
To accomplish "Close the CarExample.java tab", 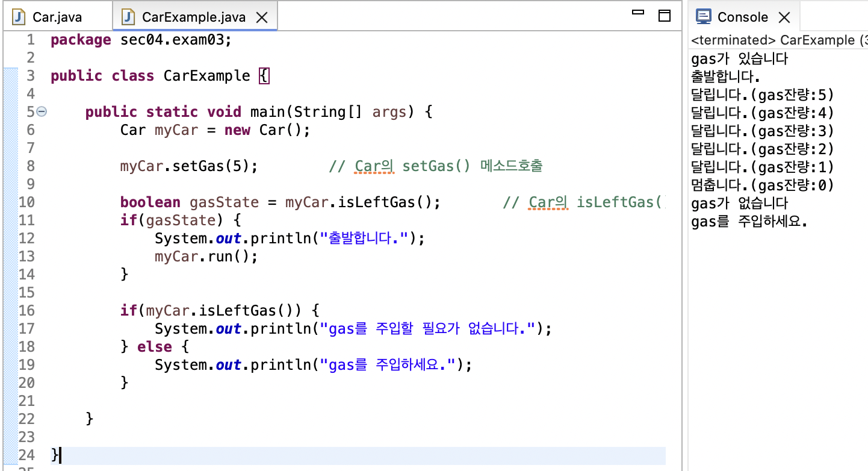I will pos(262,17).
